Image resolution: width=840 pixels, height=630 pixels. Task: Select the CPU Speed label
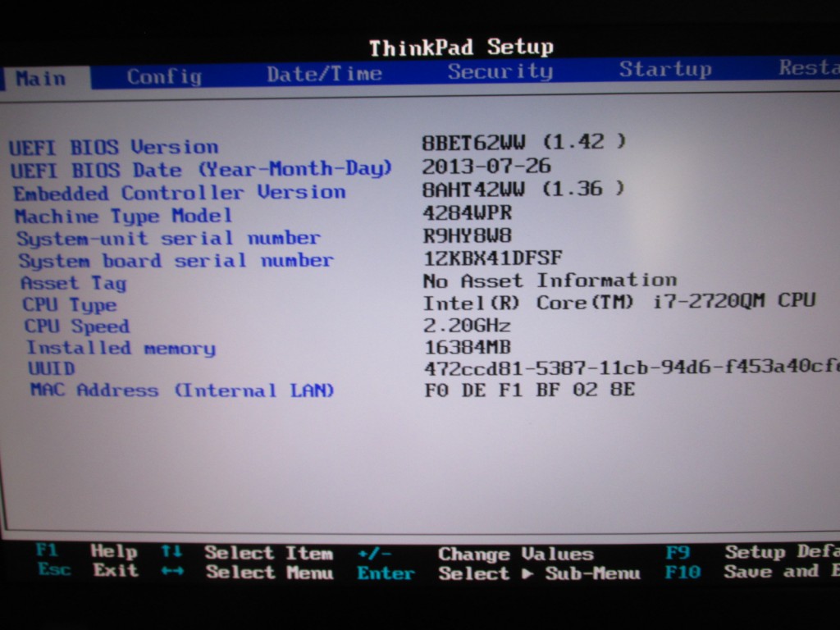click(x=76, y=326)
